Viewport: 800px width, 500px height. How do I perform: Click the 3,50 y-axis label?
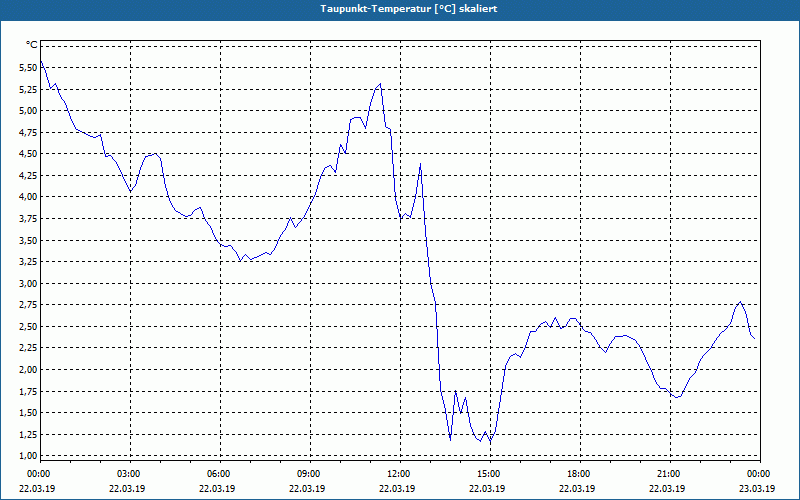tap(29, 240)
